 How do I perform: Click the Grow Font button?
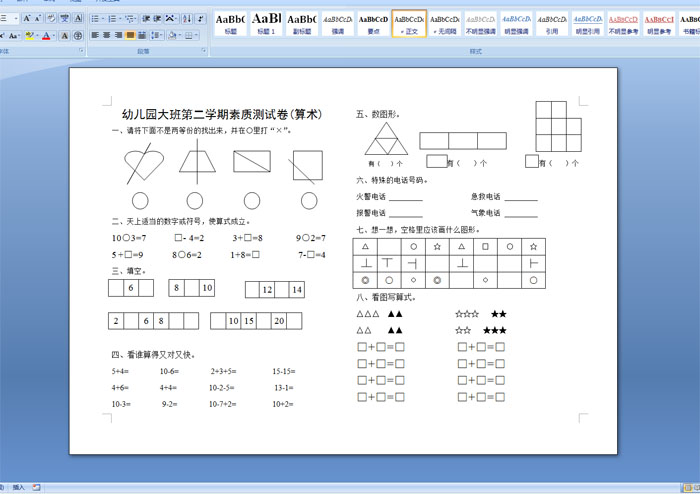(x=27, y=18)
